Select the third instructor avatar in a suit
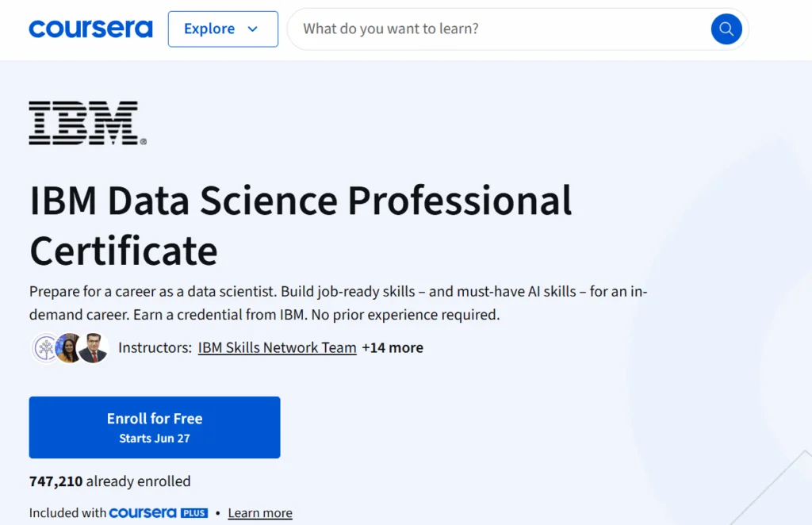The width and height of the screenshot is (812, 525). point(93,348)
